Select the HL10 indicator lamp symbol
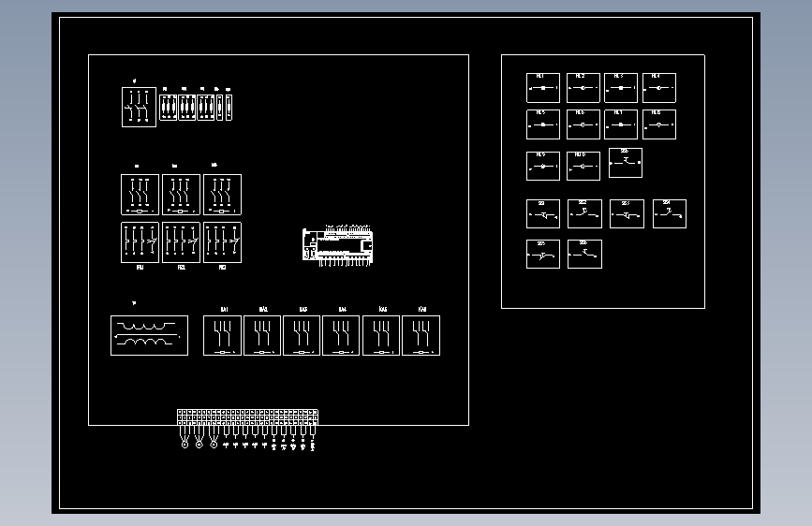Viewport: 812px width, 526px height. pyautogui.click(x=583, y=167)
